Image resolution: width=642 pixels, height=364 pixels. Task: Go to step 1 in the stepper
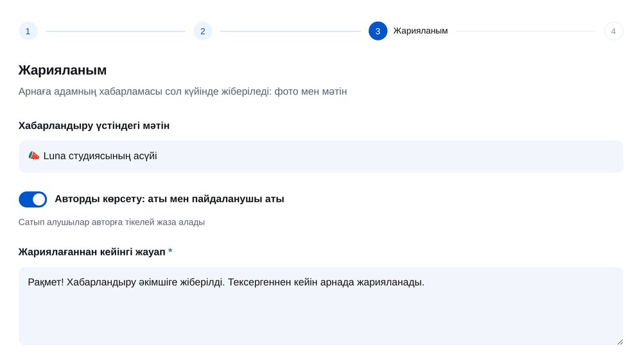pyautogui.click(x=28, y=31)
